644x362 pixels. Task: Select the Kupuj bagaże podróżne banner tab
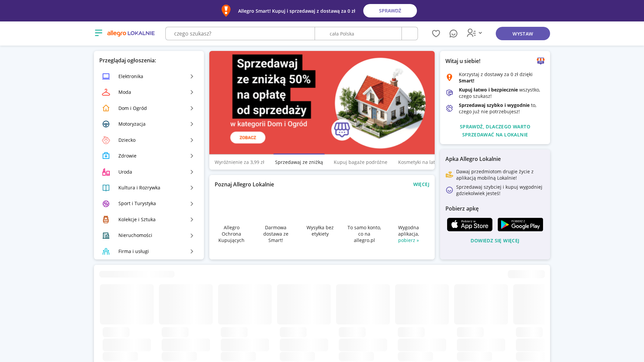point(361,162)
